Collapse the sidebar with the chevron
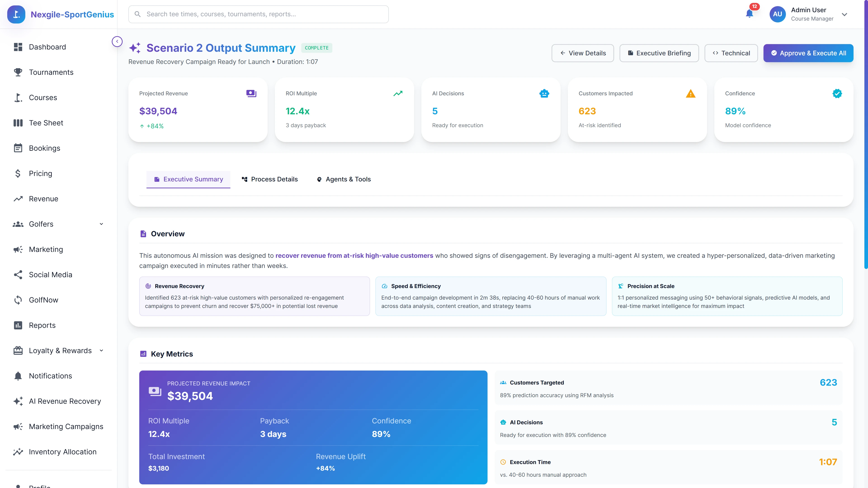This screenshot has height=488, width=868. click(x=117, y=41)
